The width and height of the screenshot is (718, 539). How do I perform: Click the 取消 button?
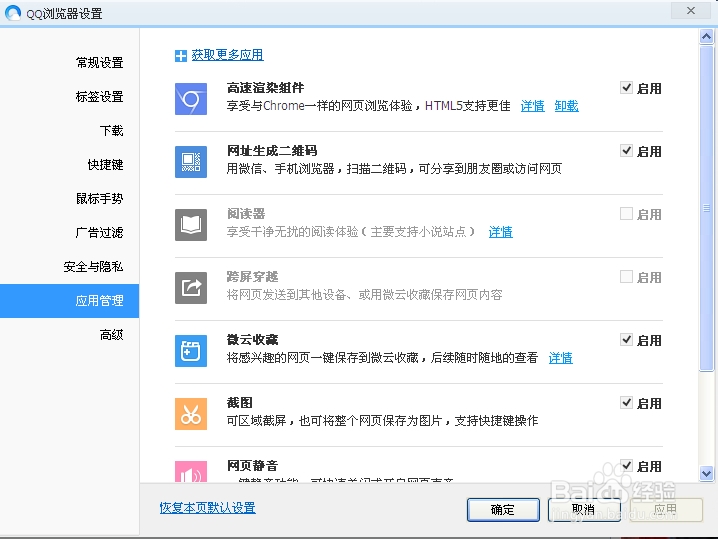coord(584,510)
